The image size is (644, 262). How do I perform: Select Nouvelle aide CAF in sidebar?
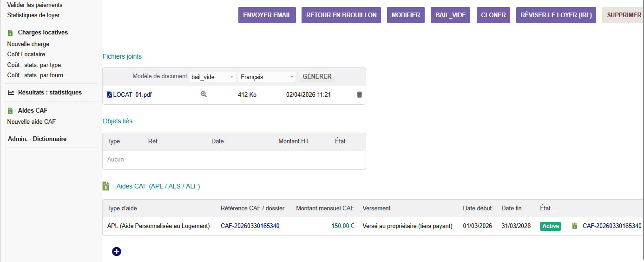tap(32, 122)
